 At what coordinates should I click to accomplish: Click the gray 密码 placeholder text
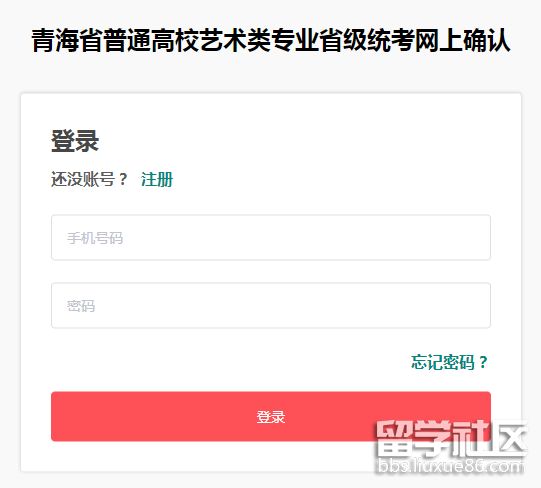(x=81, y=306)
